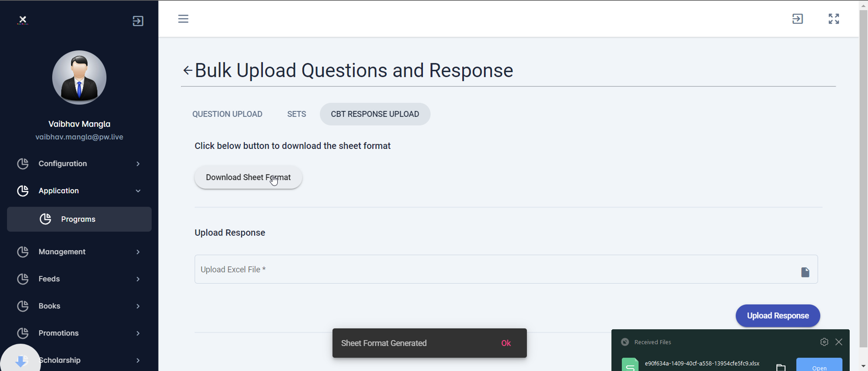Expand the Configuration menu
This screenshot has height=371, width=868.
(79, 164)
